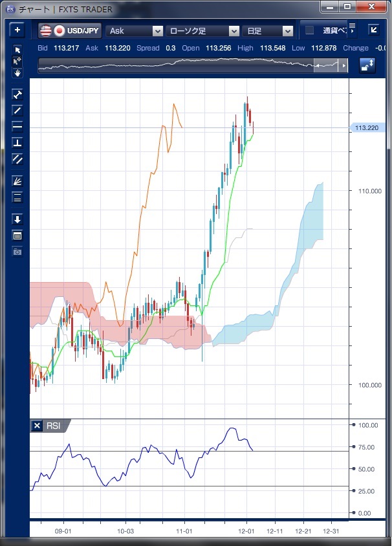Choose the horizontal line drawing tool
This screenshot has width=392, height=546.
click(x=17, y=126)
